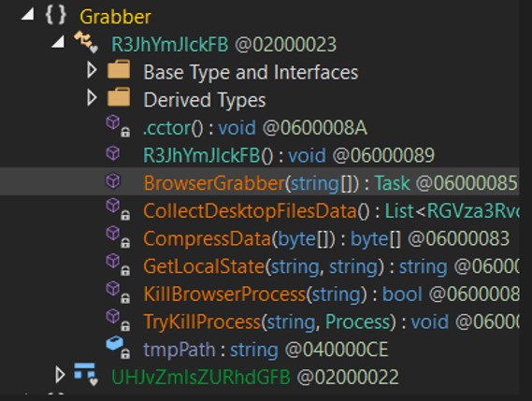Click the CompressData method icon

(x=118, y=237)
